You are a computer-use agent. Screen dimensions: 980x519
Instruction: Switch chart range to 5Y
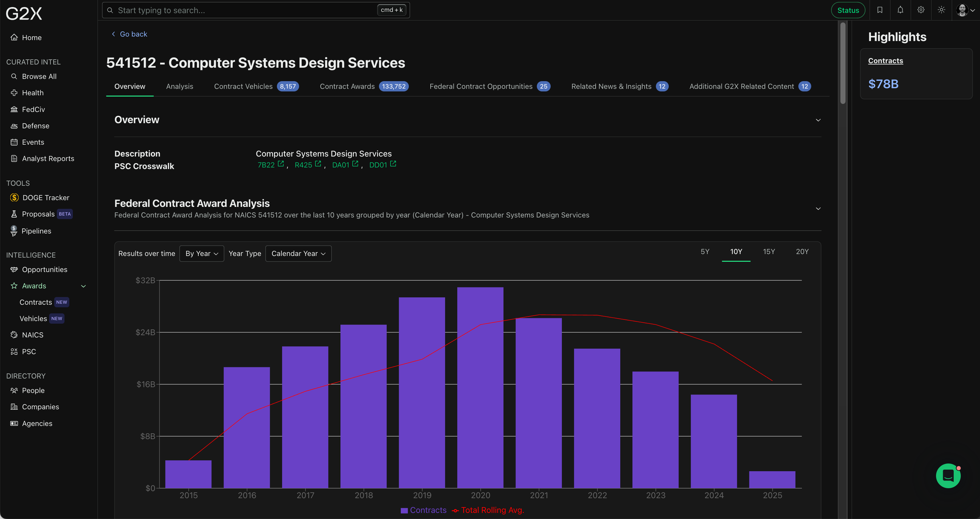(x=705, y=251)
